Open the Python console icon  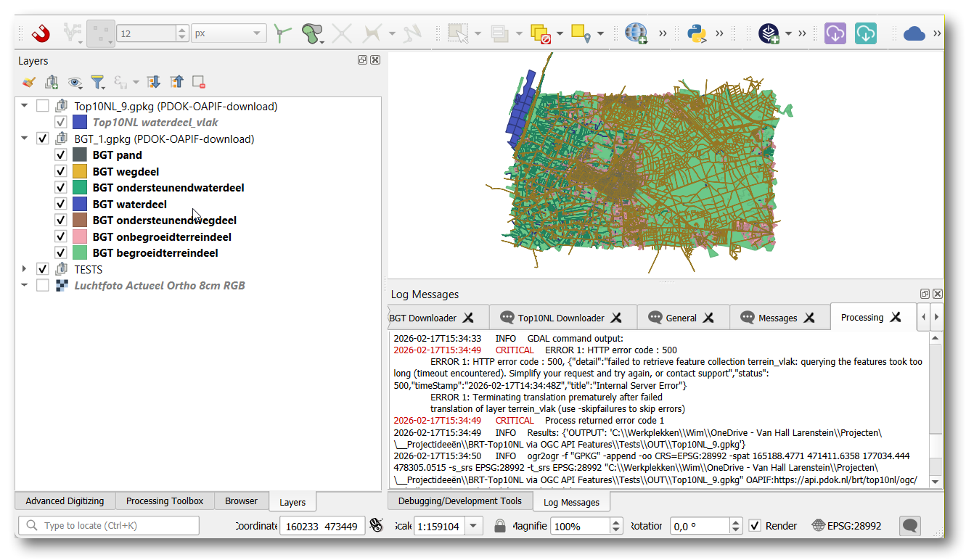click(697, 33)
